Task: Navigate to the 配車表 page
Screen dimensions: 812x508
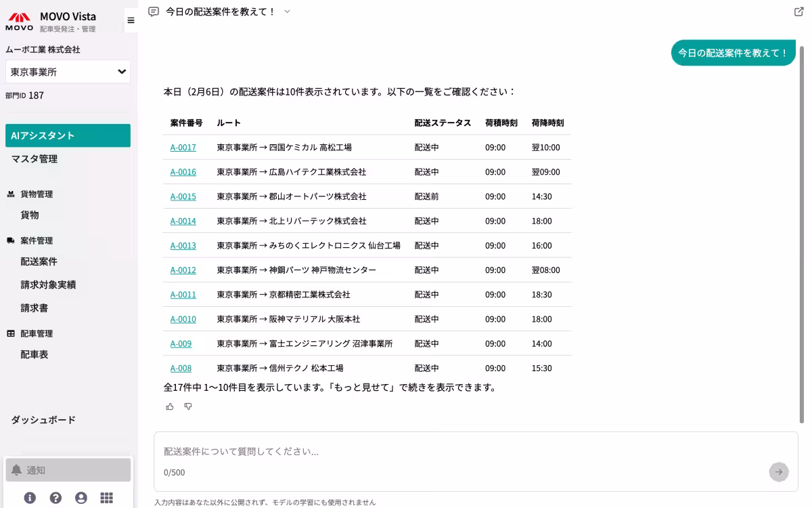Action: pyautogui.click(x=34, y=354)
